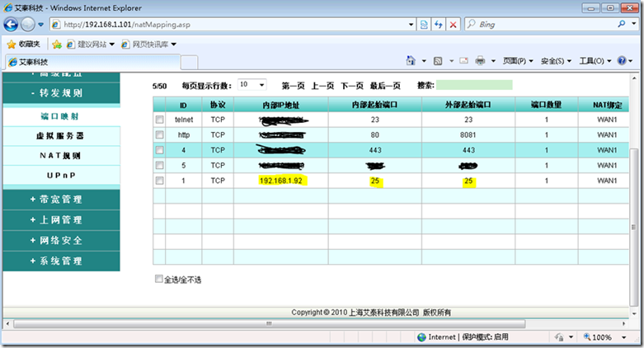Click the red Stop loading icon
The width and height of the screenshot is (644, 348).
(453, 25)
